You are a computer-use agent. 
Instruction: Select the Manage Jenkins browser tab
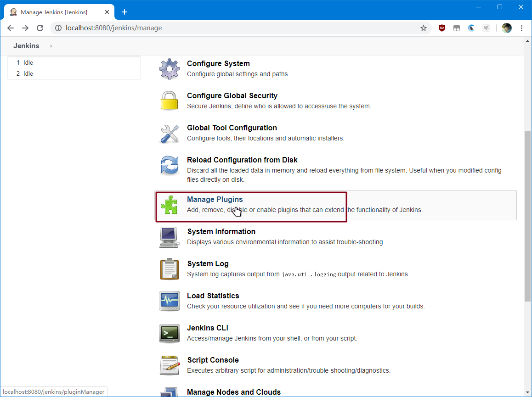click(x=59, y=12)
